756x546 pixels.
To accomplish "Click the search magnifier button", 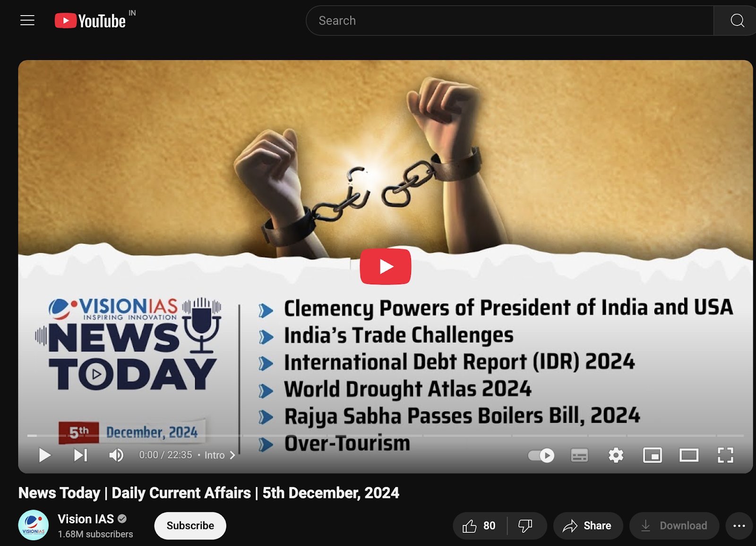I will click(x=736, y=21).
